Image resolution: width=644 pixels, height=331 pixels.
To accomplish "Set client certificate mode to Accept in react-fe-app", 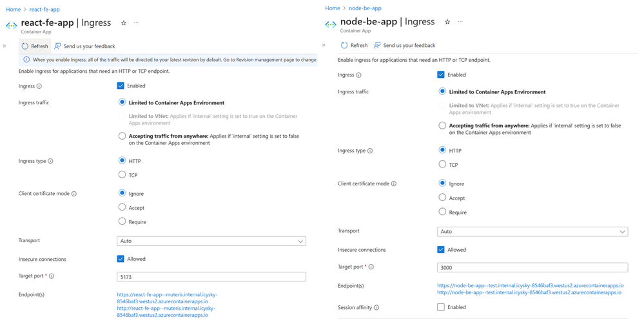I will click(x=122, y=207).
